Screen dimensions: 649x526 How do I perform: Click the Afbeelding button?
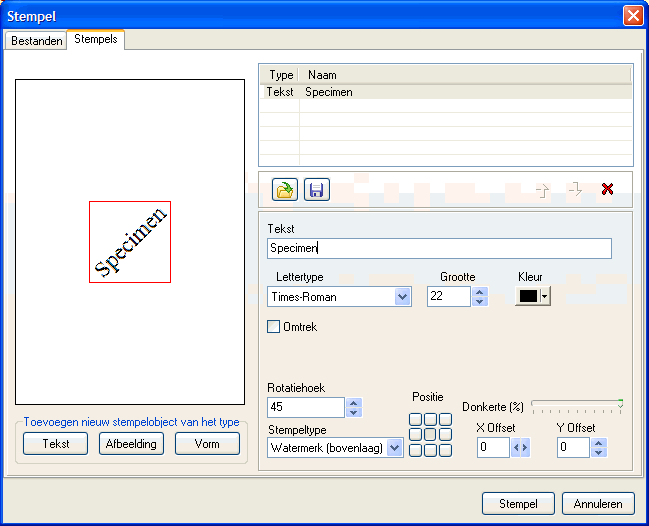(131, 444)
